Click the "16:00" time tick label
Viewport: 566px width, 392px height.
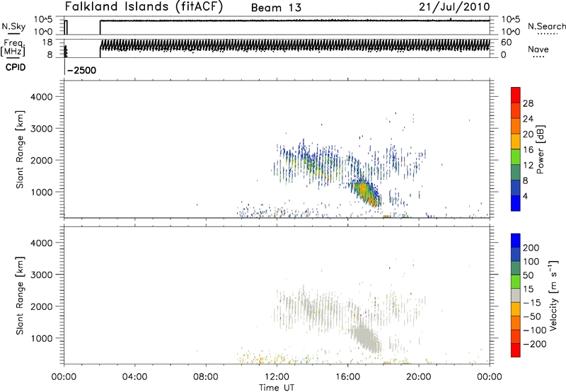tap(347, 377)
